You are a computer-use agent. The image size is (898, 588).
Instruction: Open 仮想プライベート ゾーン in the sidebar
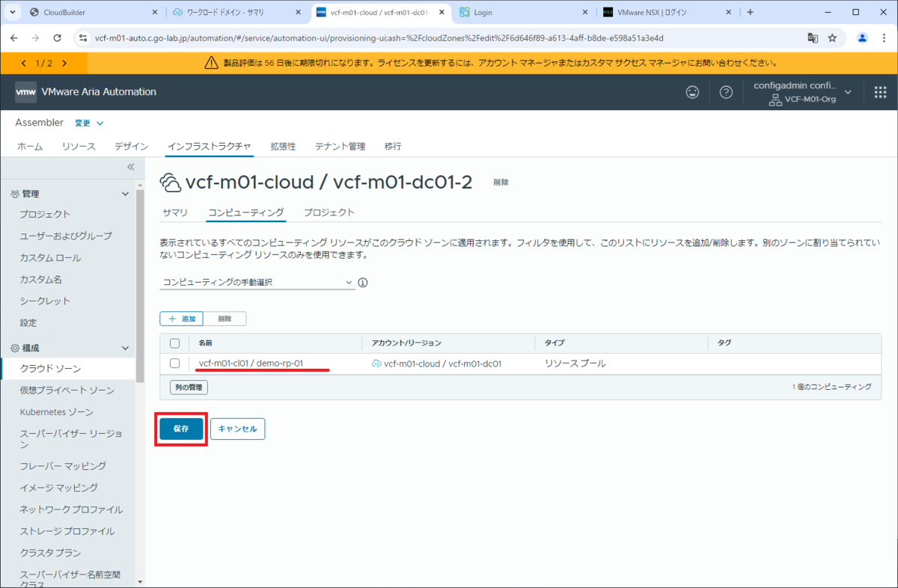click(67, 391)
